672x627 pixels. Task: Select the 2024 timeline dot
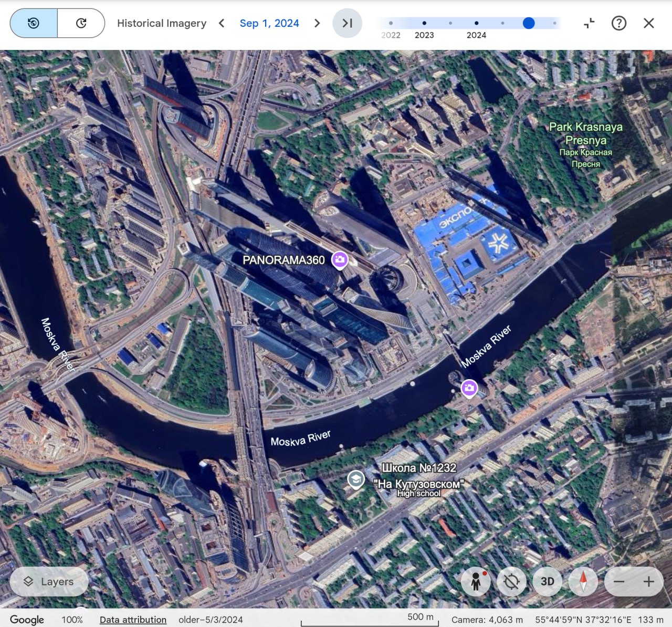[476, 23]
